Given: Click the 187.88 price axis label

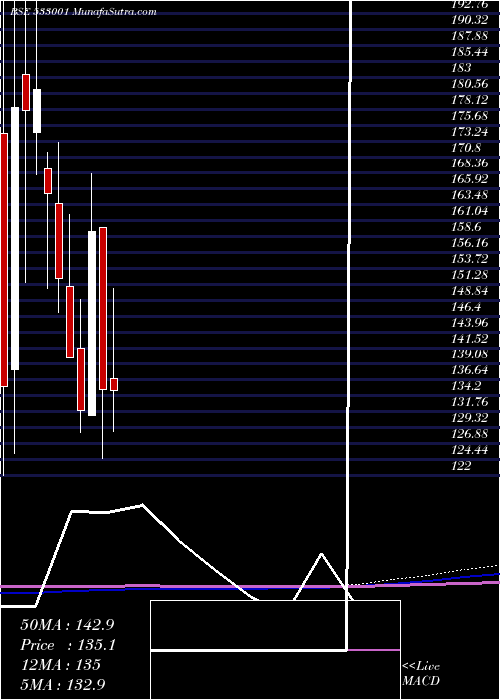Looking at the screenshot, I should (x=470, y=36).
